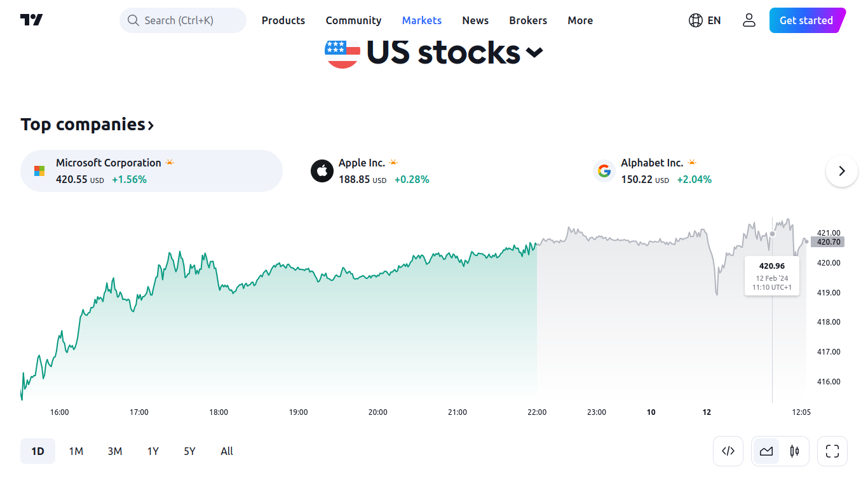868x488 pixels.
Task: Open the More navigation menu
Action: 580,20
